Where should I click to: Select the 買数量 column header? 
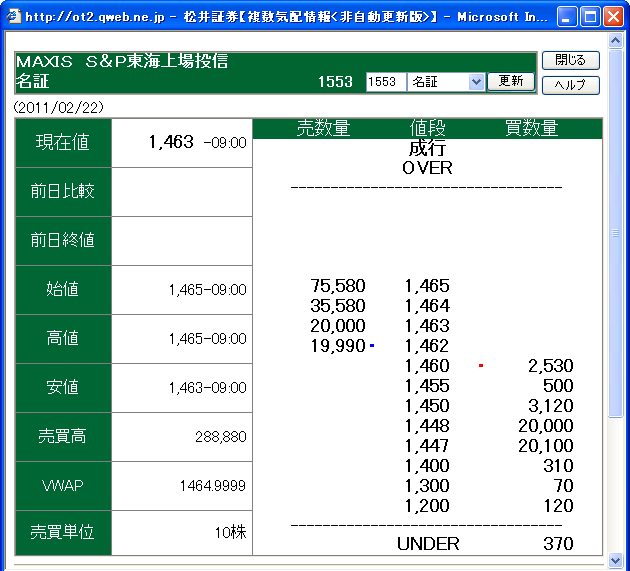(x=531, y=128)
